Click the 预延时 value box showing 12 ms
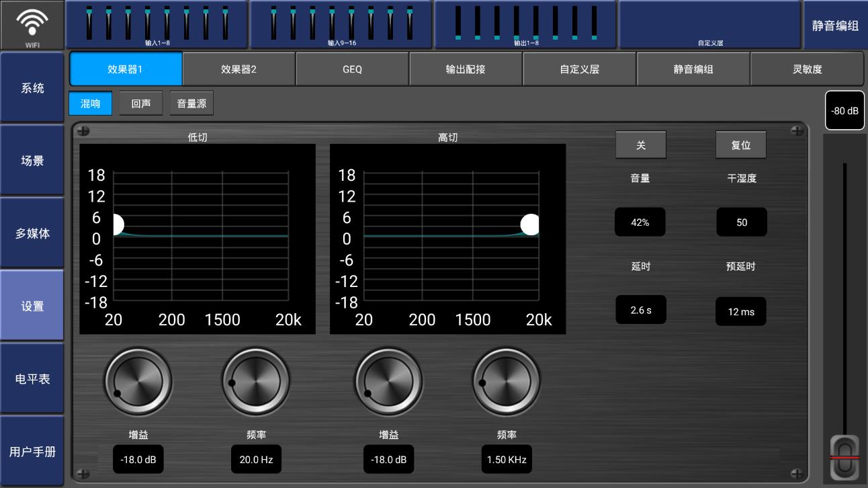Image resolution: width=868 pixels, height=488 pixels. click(x=741, y=312)
